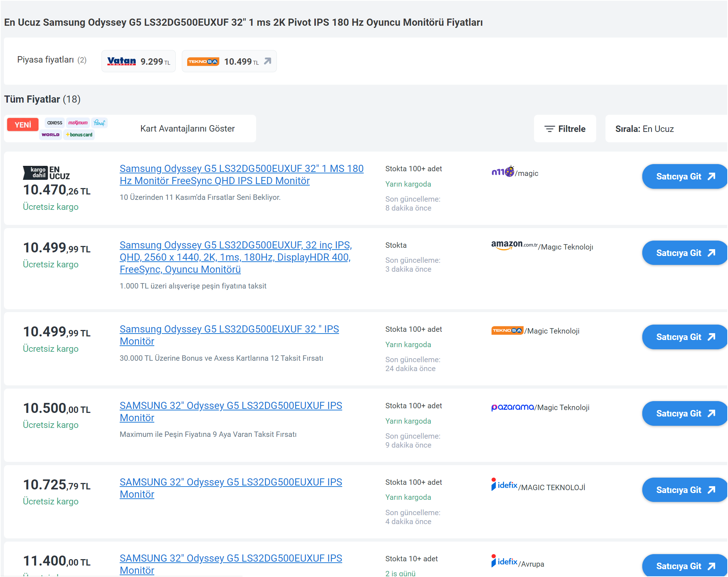Screen dimensions: 728x577
Task: Click the Paraf card logo
Action: [x=99, y=123]
